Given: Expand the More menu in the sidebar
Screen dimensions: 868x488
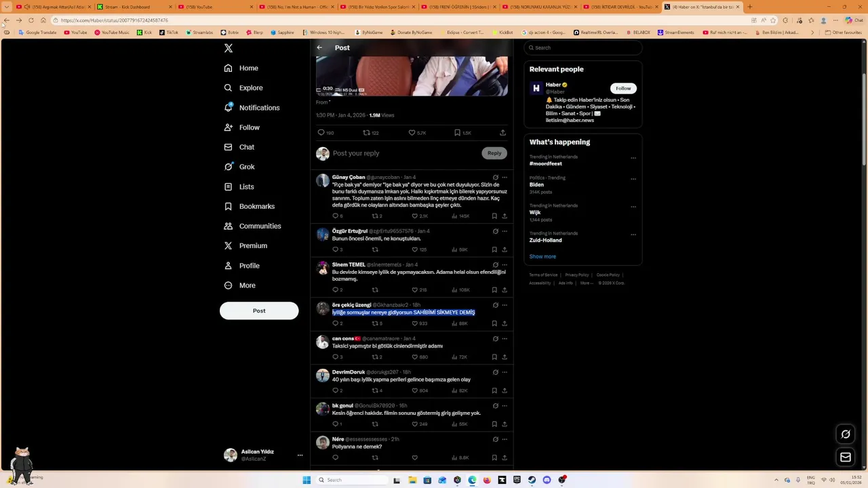Looking at the screenshot, I should pos(240,285).
